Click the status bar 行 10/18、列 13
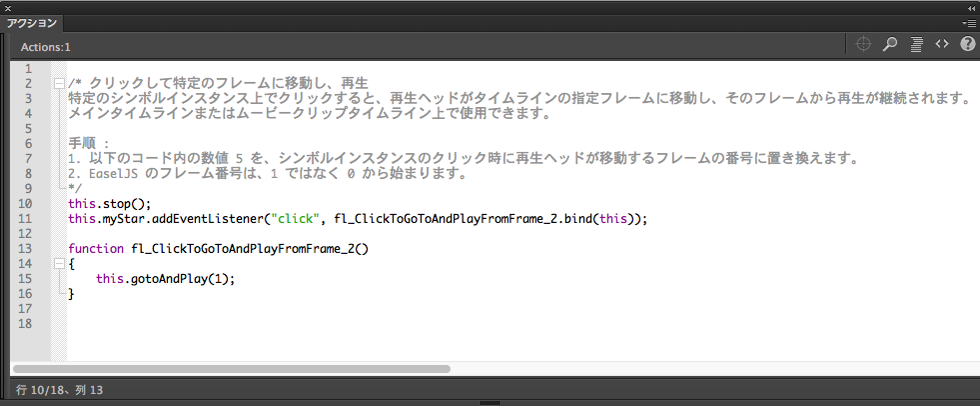The width and height of the screenshot is (980, 406). pos(59,390)
